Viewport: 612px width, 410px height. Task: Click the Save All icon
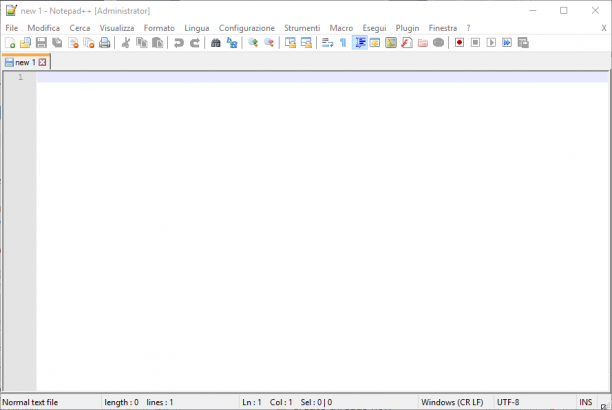click(57, 43)
